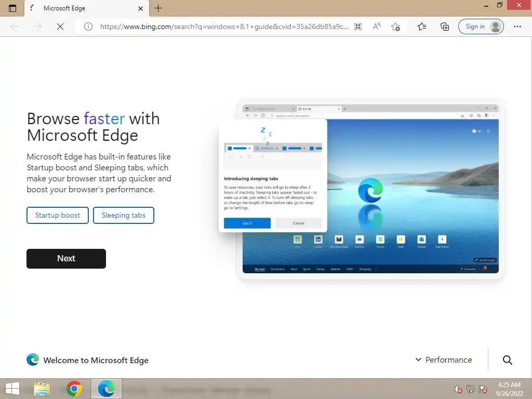This screenshot has height=399, width=532.
Task: Minimize the Edge window
Action: (x=486, y=5)
